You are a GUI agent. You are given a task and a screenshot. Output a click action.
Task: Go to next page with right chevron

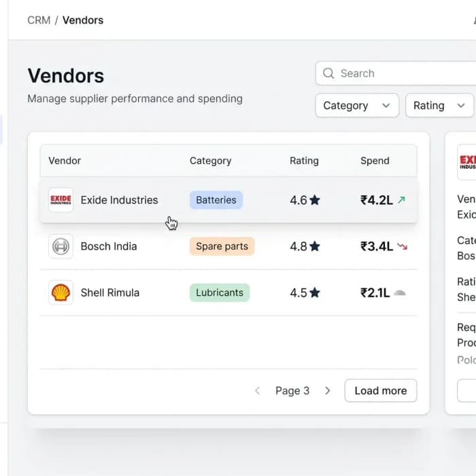pos(327,390)
